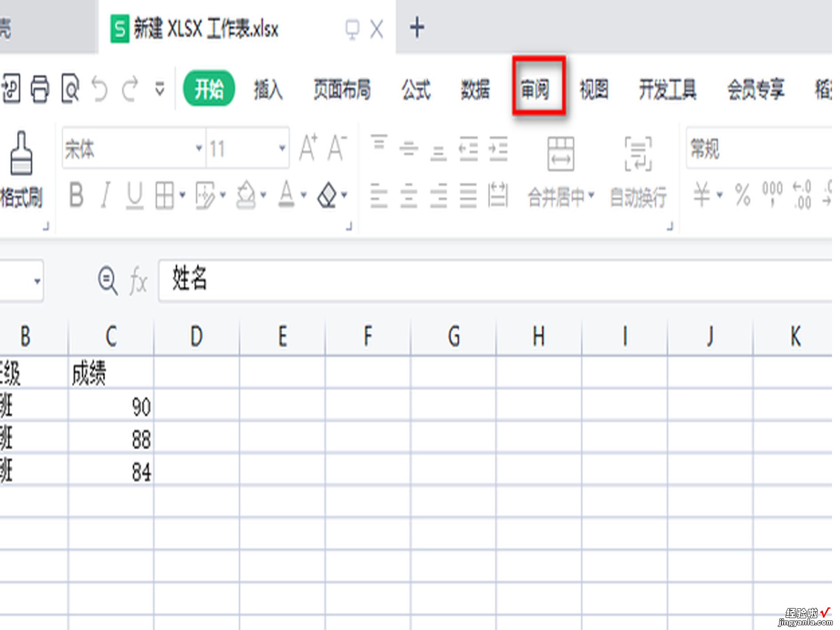840x630 pixels.
Task: Expand quick access toolbar customize arrow
Action: [x=160, y=89]
